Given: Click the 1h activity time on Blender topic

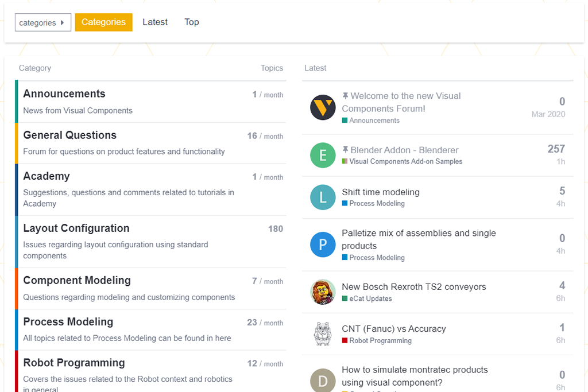Looking at the screenshot, I should pos(561,161).
